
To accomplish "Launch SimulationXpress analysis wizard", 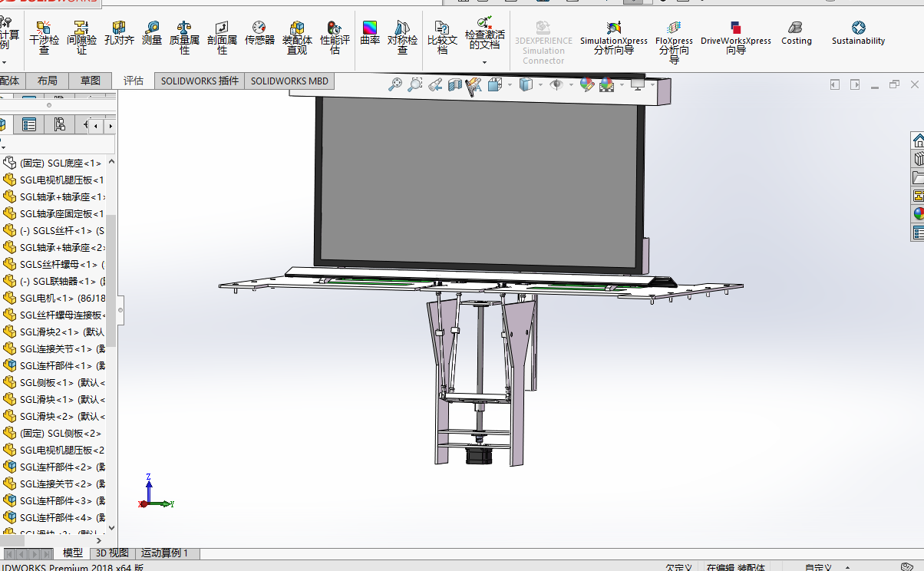I will click(613, 38).
